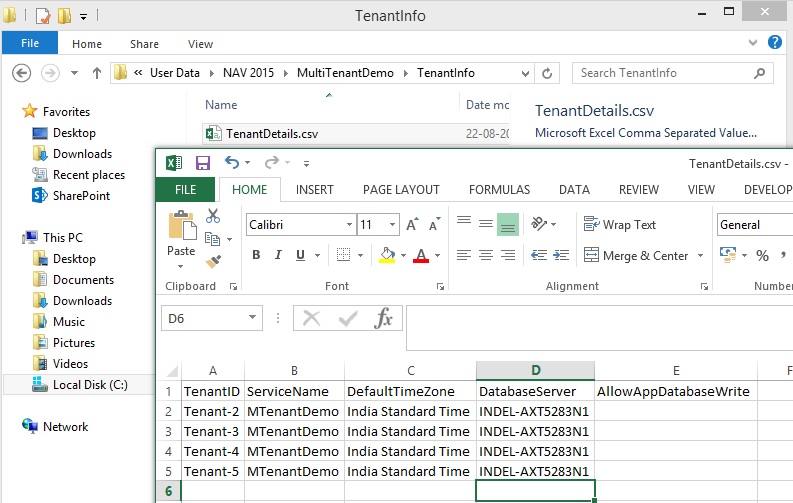Click the Save icon in Excel
This screenshot has width=793, height=503.
[203, 163]
